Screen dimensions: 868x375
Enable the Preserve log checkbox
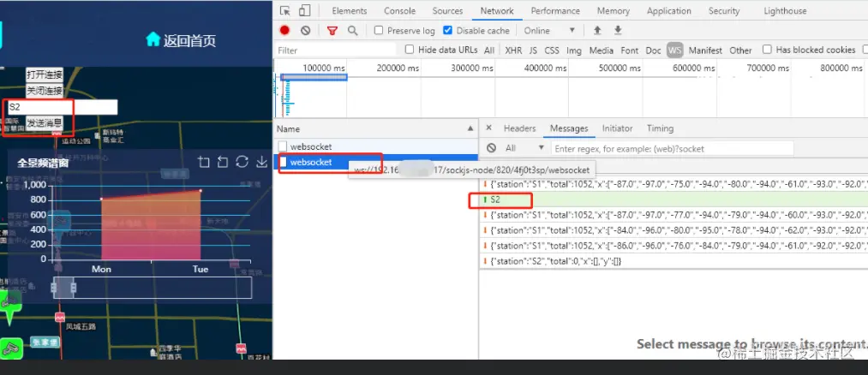tap(379, 31)
